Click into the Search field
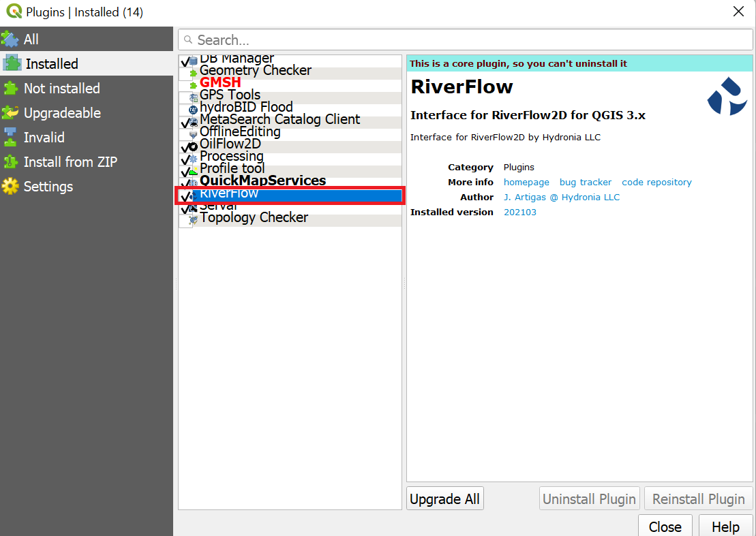 (466, 40)
